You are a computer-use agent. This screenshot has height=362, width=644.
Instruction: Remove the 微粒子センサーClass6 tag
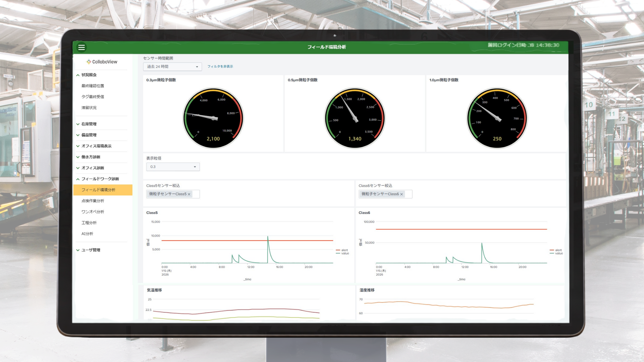coord(401,194)
